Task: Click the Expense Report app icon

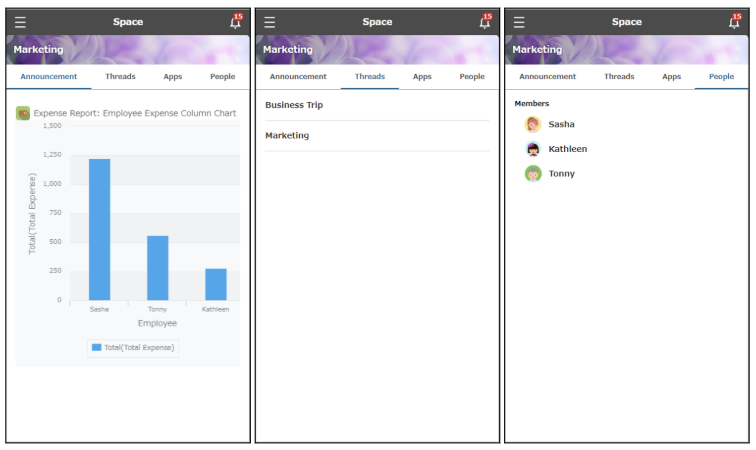Action: coord(23,113)
